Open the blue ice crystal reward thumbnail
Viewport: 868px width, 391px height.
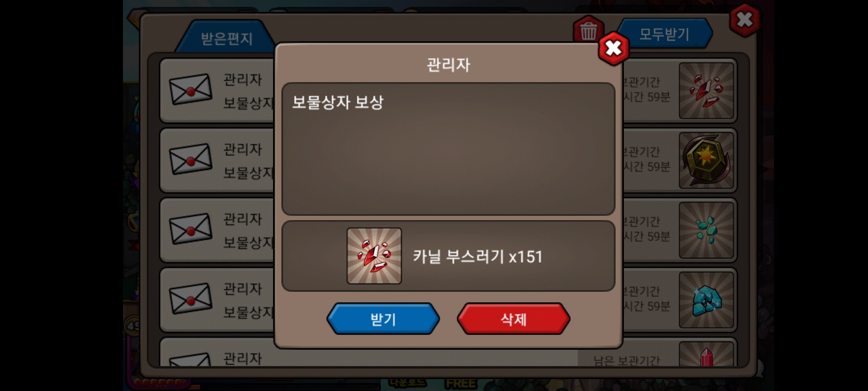[706, 300]
